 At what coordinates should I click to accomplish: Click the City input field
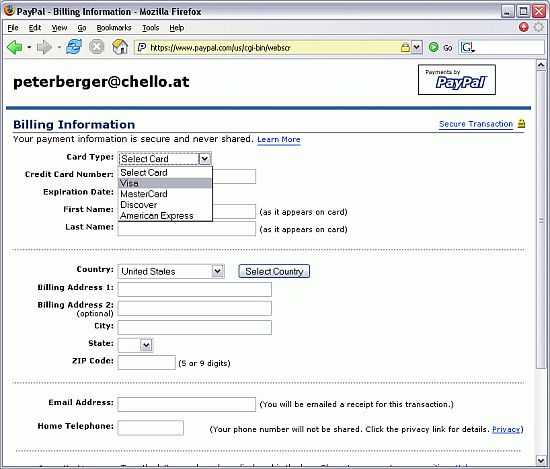click(195, 327)
